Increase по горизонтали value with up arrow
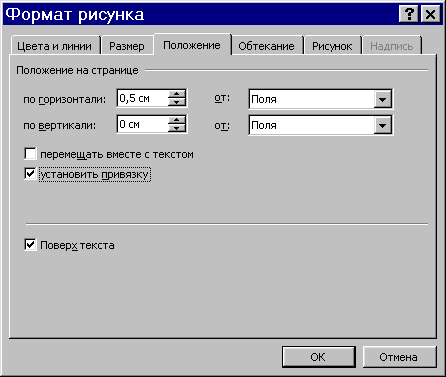The height and width of the screenshot is (377, 446). click(x=176, y=94)
